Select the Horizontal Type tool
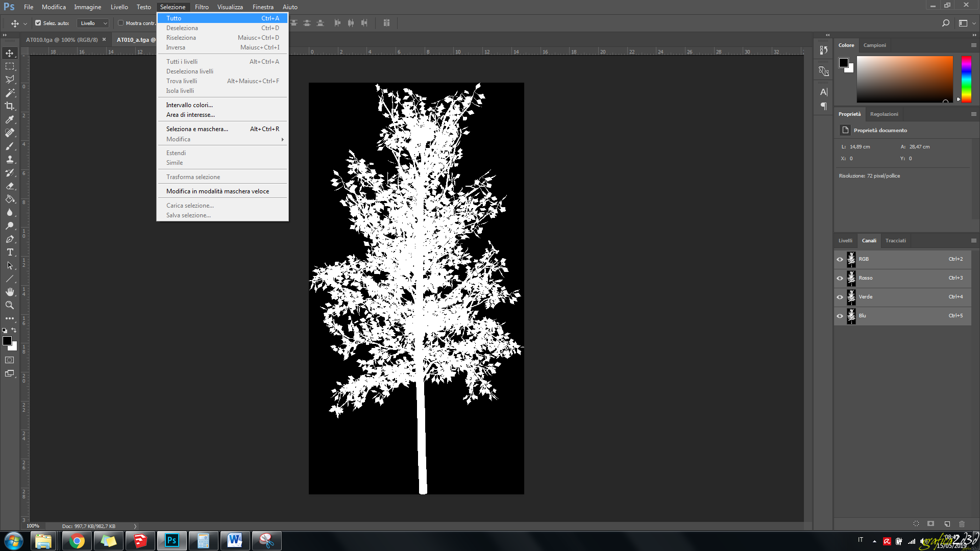 tap(10, 252)
